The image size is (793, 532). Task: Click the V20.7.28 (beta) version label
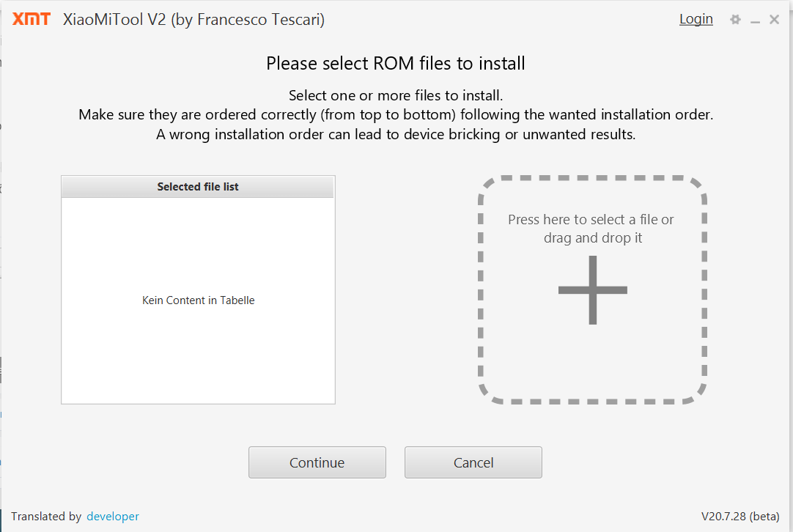(x=740, y=516)
